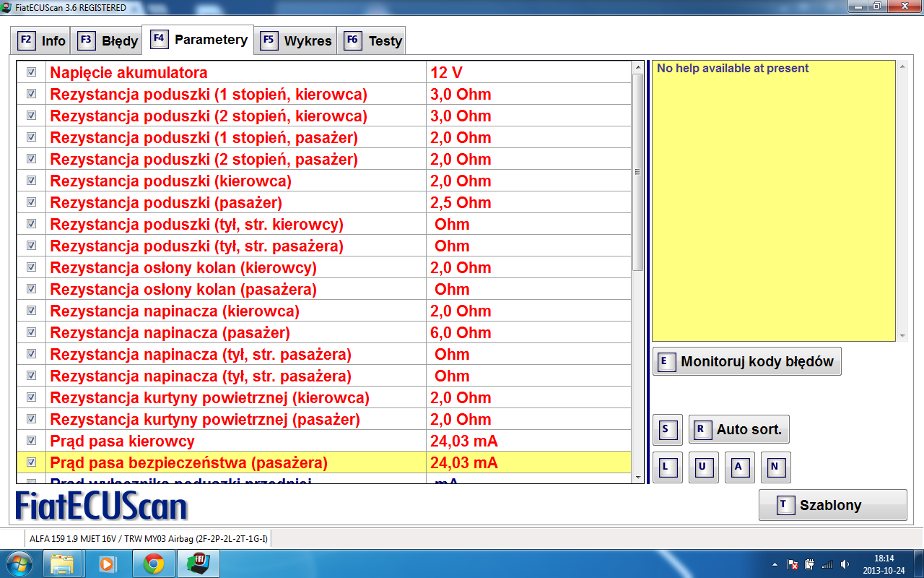Click the N shortcut button
This screenshot has height=578, width=924.
(775, 467)
